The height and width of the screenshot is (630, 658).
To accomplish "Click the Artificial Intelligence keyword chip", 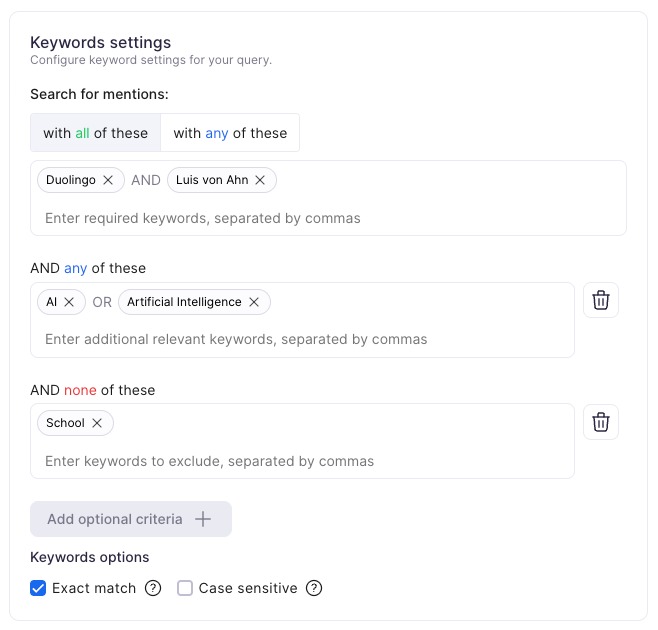I will click(184, 302).
